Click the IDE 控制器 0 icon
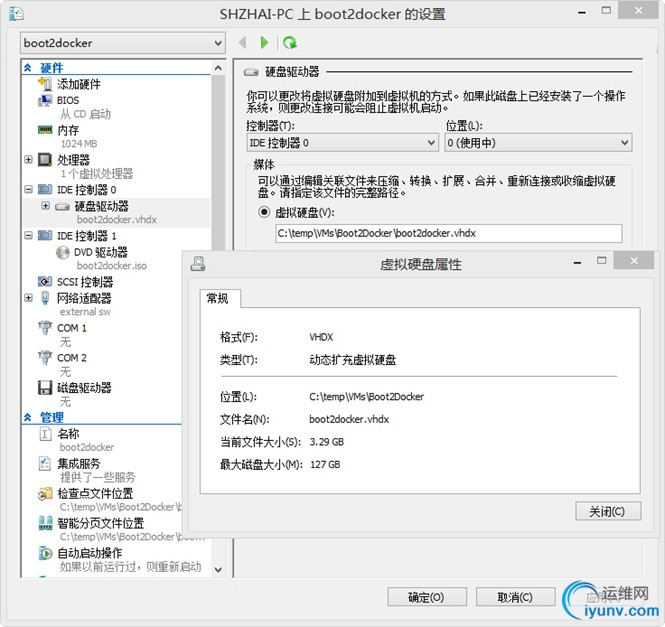This screenshot has width=665, height=627. (x=45, y=189)
